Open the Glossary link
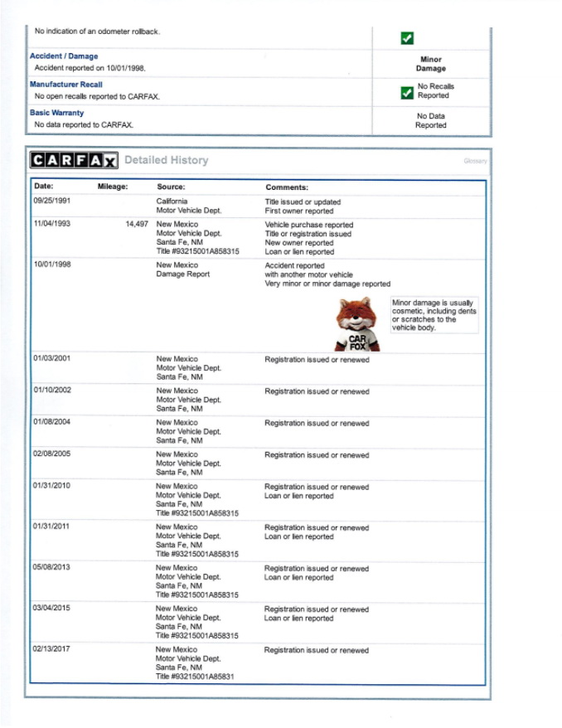Screen dimensions: 562x728 click(475, 161)
